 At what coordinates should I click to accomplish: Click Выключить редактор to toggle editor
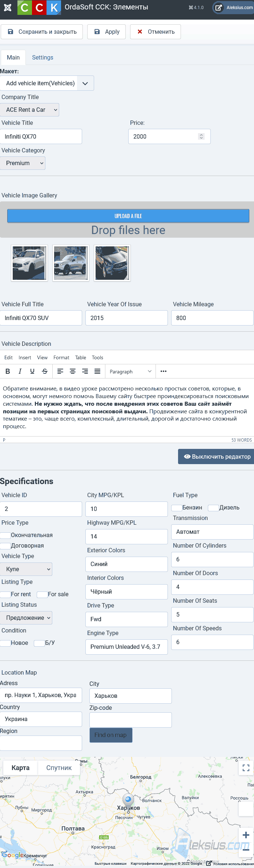click(x=216, y=456)
